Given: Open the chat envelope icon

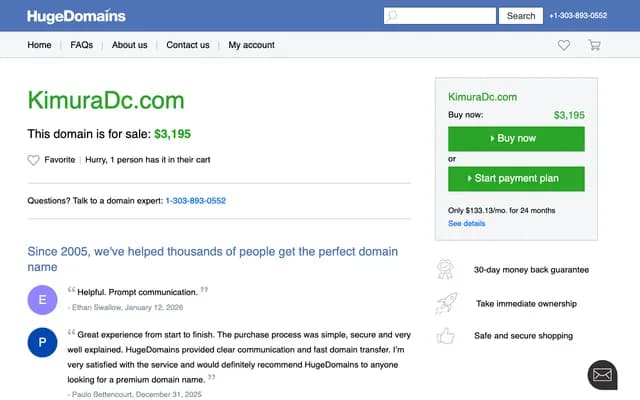Looking at the screenshot, I should click(x=602, y=375).
